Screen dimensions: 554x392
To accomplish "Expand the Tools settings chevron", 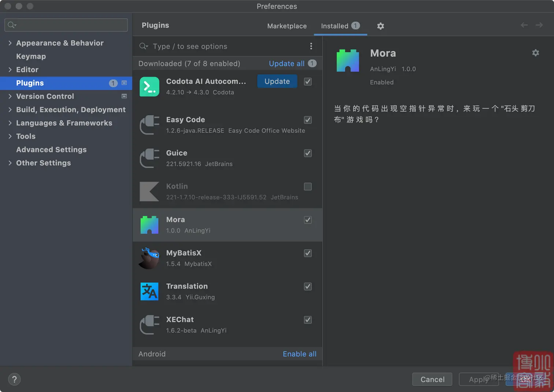I will click(10, 136).
